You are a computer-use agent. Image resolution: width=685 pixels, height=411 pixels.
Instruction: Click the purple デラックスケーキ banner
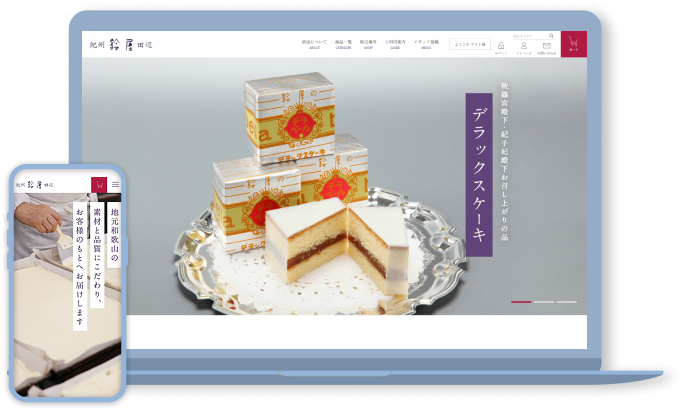(479, 175)
